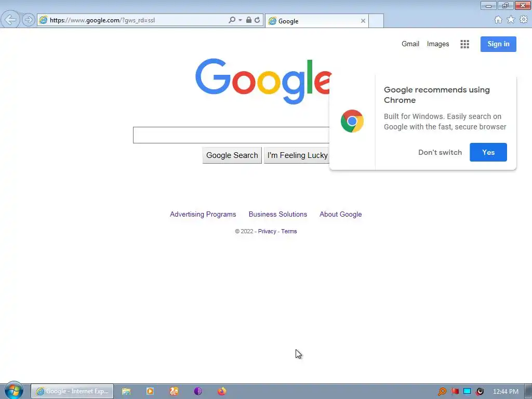
Task: Click the orange magnifier tray icon
Action: [x=442, y=392]
